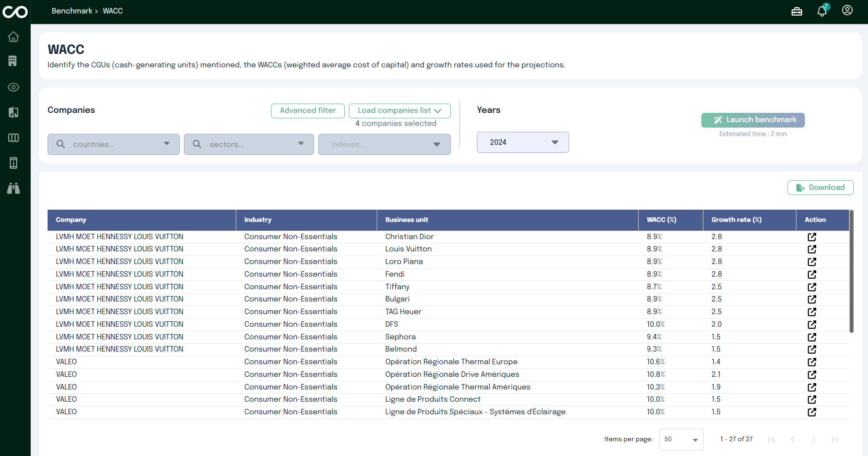Click the user profile icon
Viewport: 868px width, 456px height.
[x=847, y=11]
